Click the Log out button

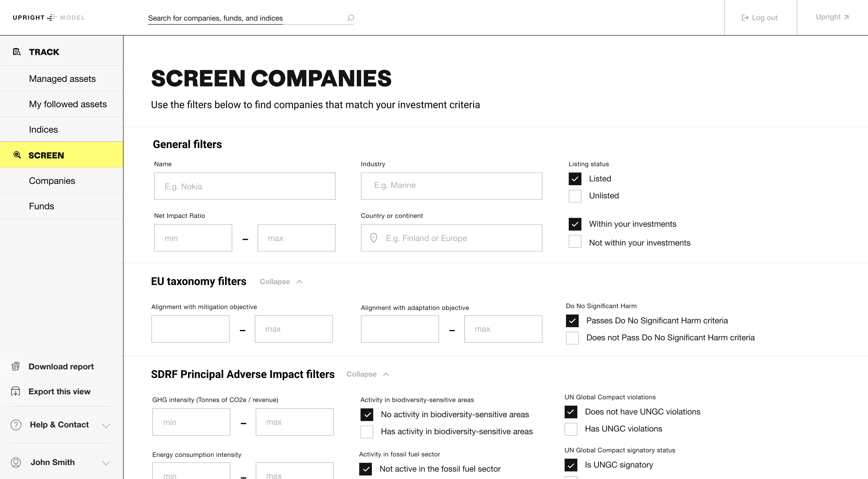(x=760, y=18)
